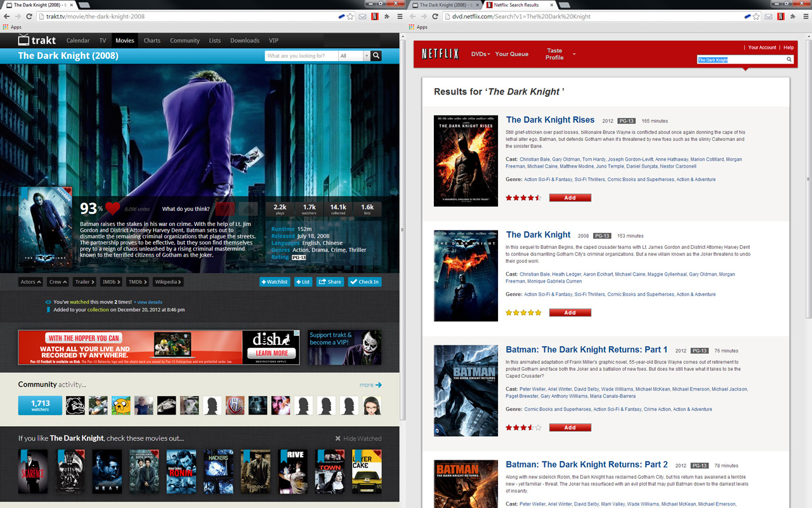Open the Calendar menu on trakt

click(x=78, y=40)
